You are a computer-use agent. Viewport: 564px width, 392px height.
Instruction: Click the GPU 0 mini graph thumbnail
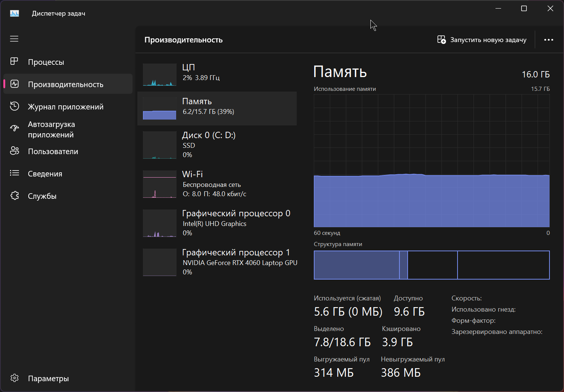click(x=160, y=223)
